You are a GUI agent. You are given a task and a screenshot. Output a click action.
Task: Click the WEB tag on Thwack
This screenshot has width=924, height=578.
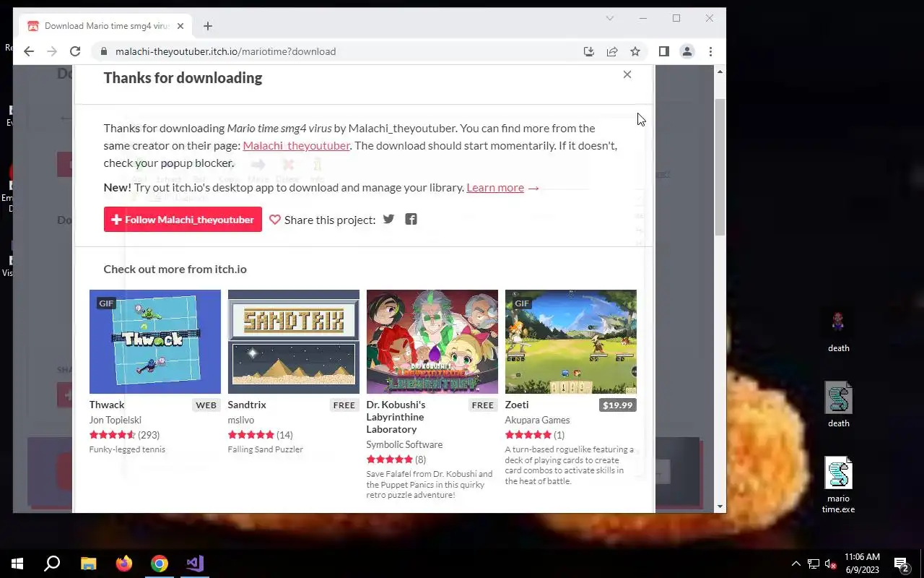tap(206, 405)
